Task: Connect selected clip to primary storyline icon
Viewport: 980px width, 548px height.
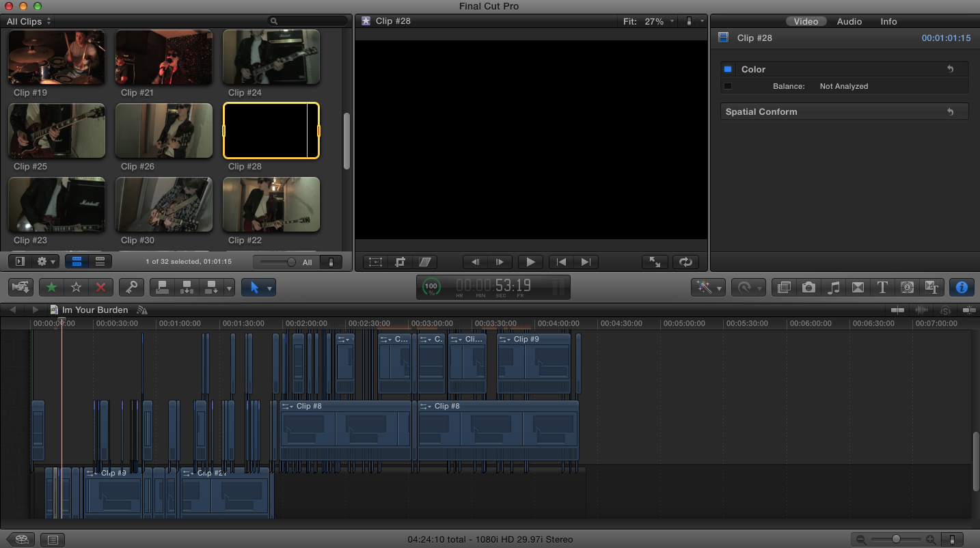Action: (x=162, y=288)
